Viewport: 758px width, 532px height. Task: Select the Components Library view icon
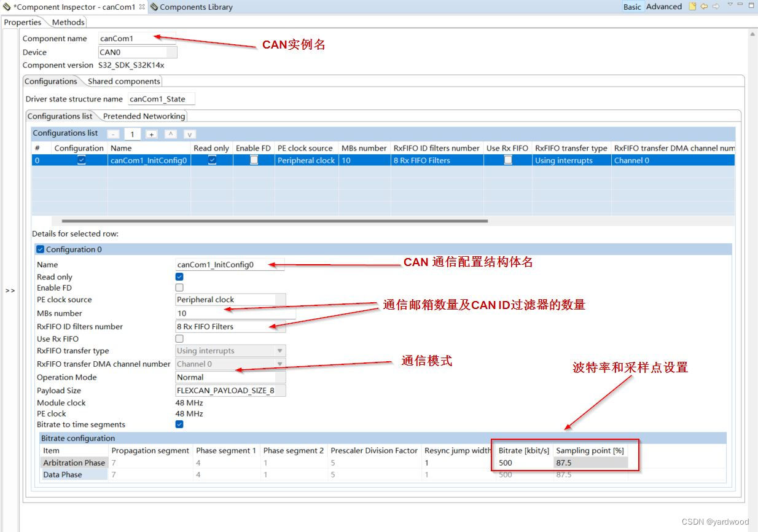point(155,7)
